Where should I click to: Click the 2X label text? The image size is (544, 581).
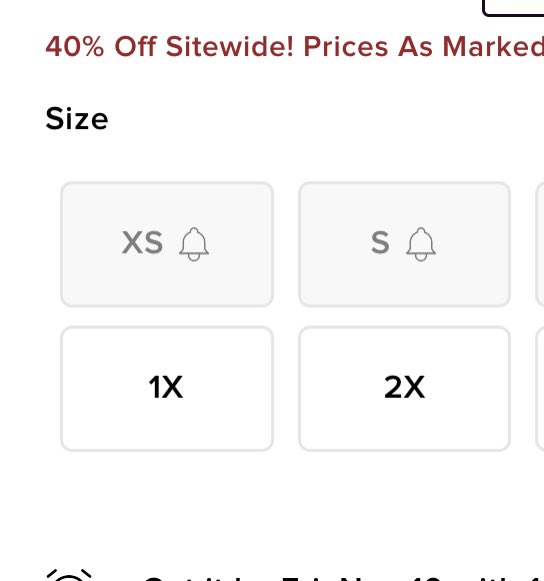[x=404, y=387]
